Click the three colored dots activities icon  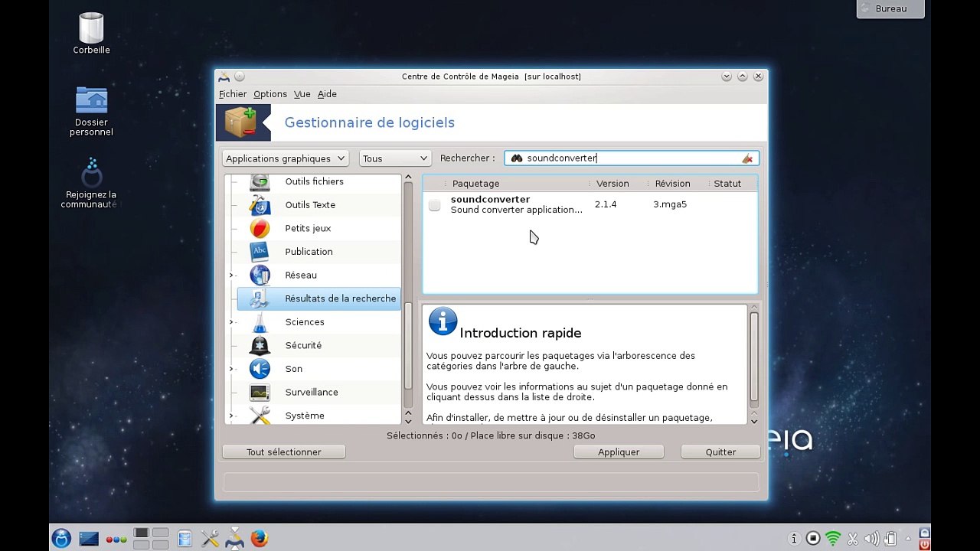pos(116,540)
